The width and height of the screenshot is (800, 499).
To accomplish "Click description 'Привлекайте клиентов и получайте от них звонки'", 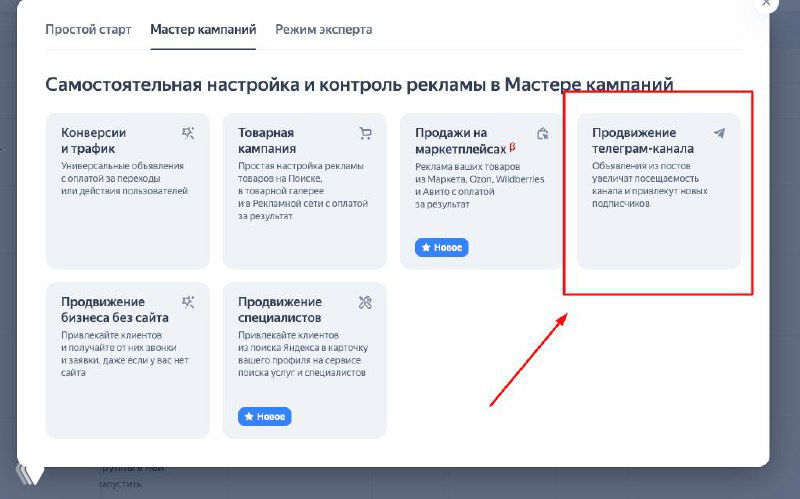I will tap(125, 354).
